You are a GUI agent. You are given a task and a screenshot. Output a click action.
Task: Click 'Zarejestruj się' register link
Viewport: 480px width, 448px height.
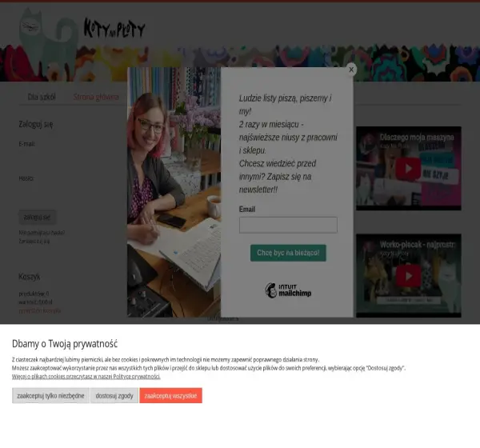pyautogui.click(x=34, y=241)
